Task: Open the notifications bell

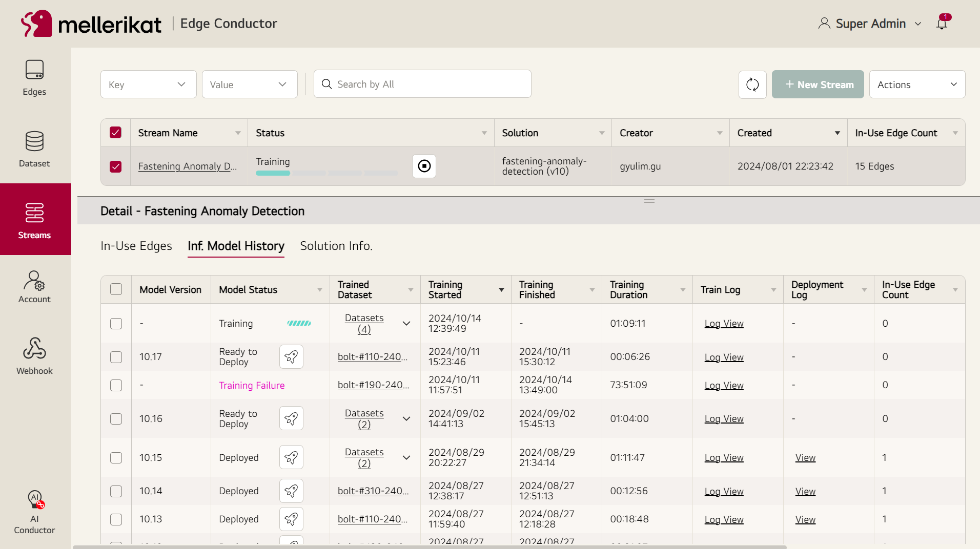Action: (x=942, y=23)
